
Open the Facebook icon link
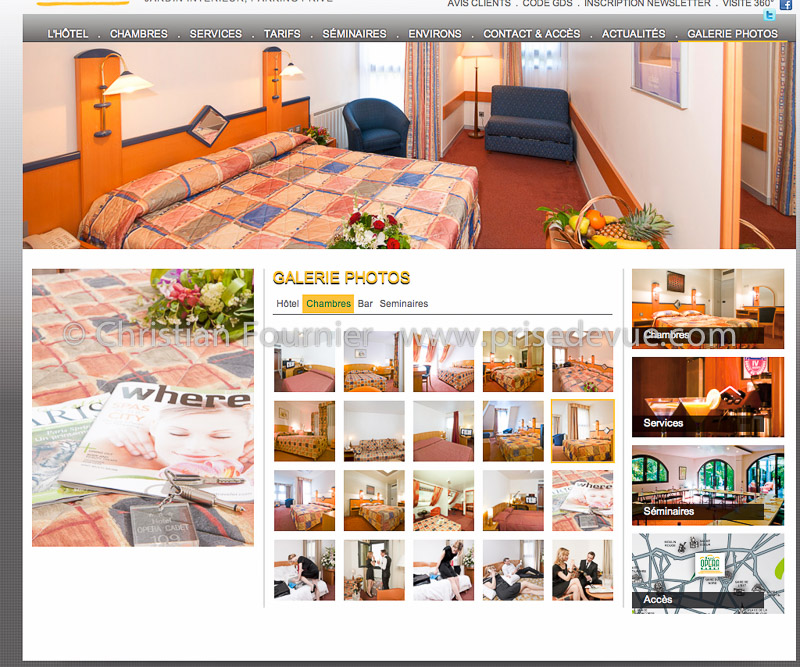(x=786, y=4)
